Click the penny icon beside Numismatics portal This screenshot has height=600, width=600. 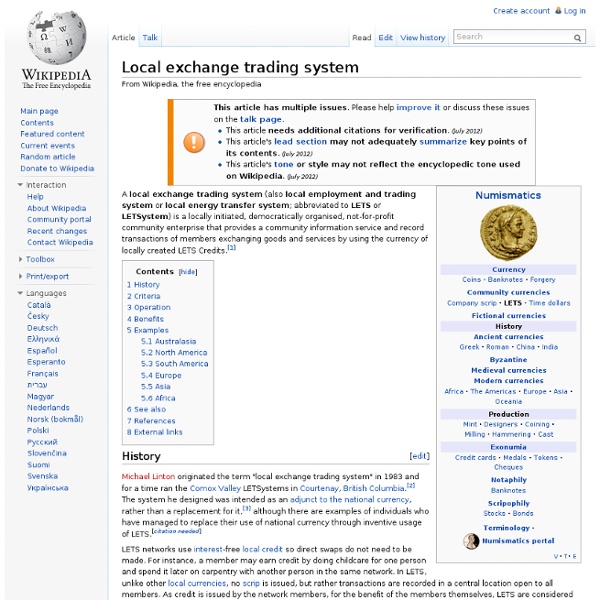tap(471, 541)
